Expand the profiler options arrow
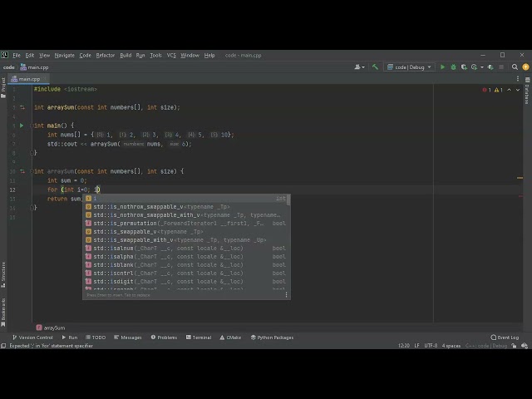Image resolution: width=532 pixels, height=399 pixels. tap(482, 67)
